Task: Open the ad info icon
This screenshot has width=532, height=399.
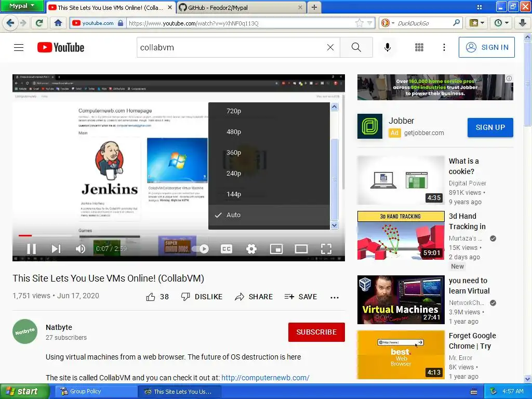Action: click(509, 79)
